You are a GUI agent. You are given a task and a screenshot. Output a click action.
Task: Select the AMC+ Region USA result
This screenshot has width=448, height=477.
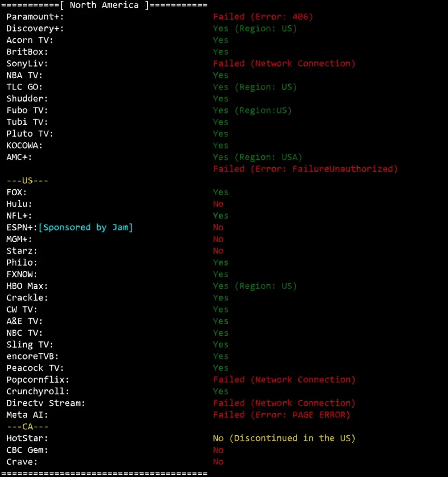click(x=257, y=157)
